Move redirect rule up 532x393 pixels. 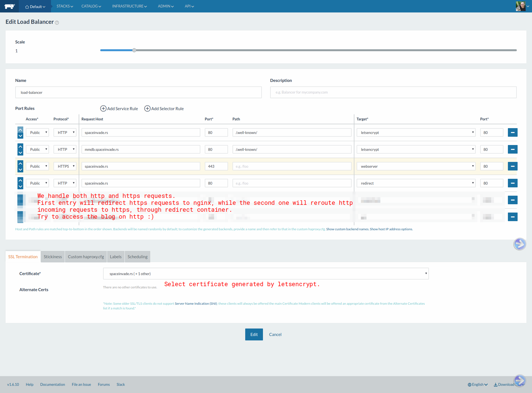(20, 180)
